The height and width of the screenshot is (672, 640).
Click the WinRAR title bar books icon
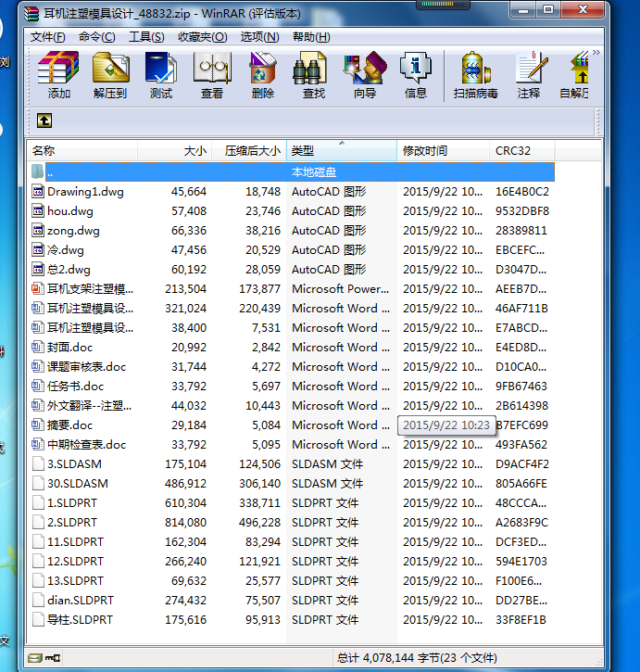point(31,14)
